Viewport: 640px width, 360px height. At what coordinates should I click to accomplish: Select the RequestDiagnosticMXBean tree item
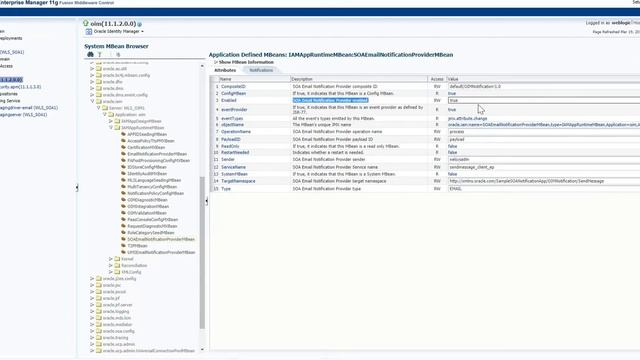[152, 226]
